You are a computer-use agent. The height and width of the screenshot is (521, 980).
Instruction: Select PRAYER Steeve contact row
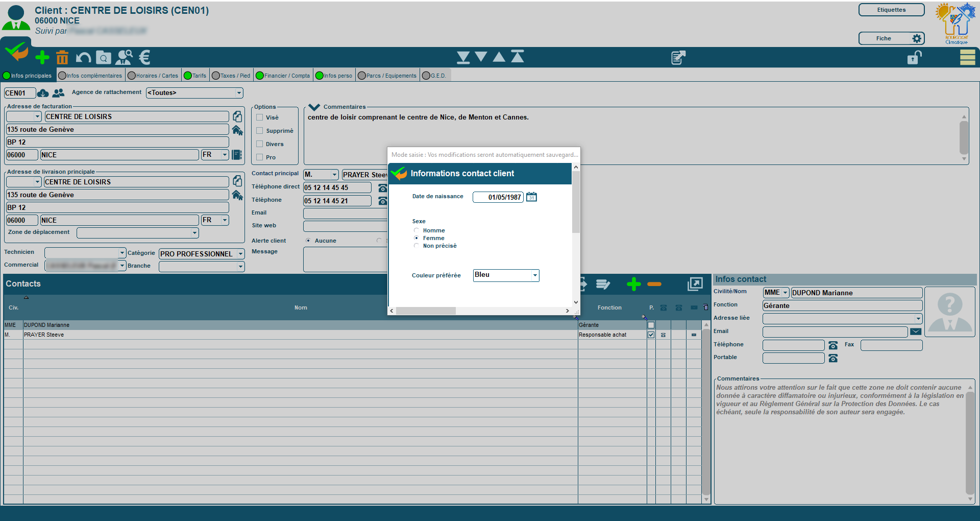[x=352, y=335]
